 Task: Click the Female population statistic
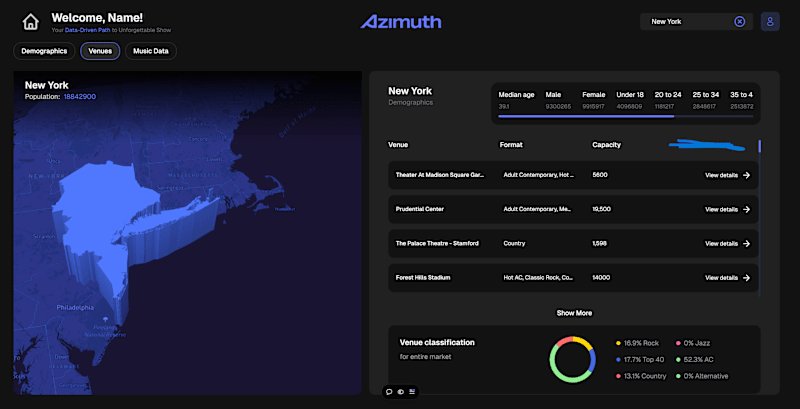click(594, 100)
